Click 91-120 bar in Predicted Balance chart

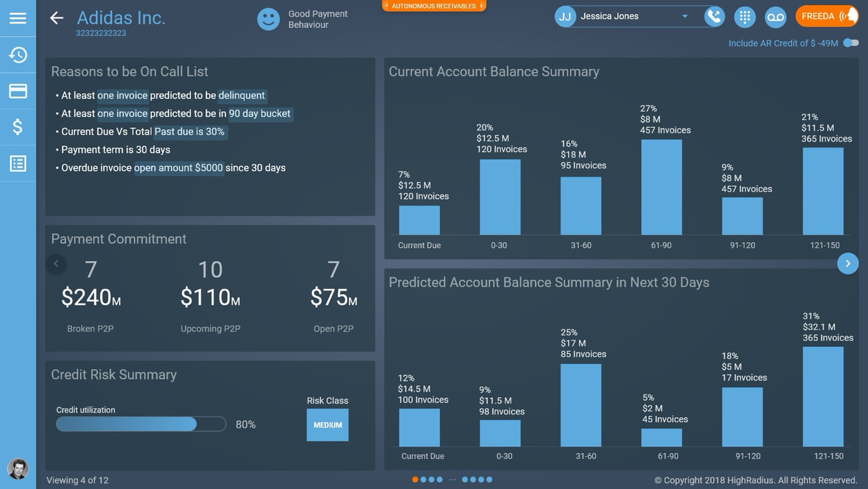[742, 417]
